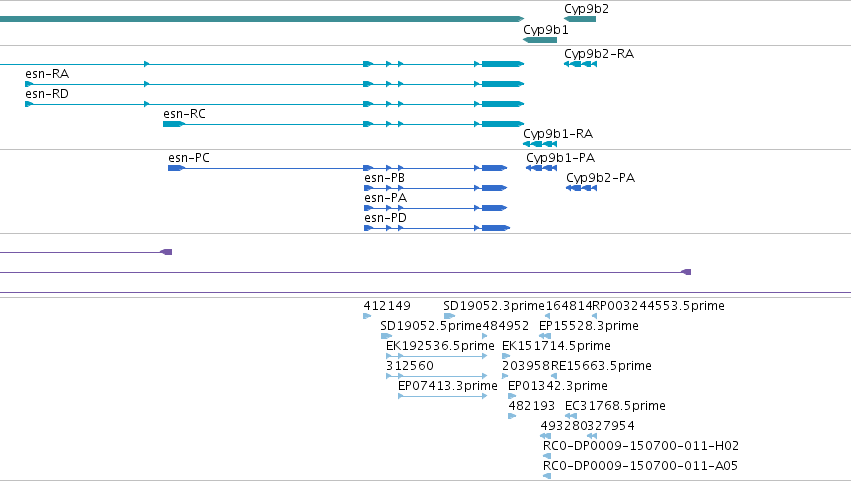Click the EP07413.3prime EST alignment line
This screenshot has width=851, height=481.
point(442,396)
